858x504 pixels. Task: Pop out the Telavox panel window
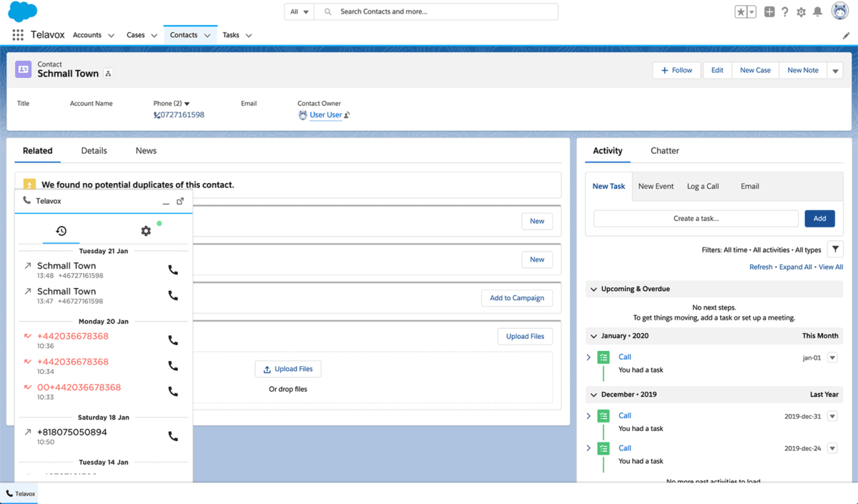(x=180, y=202)
